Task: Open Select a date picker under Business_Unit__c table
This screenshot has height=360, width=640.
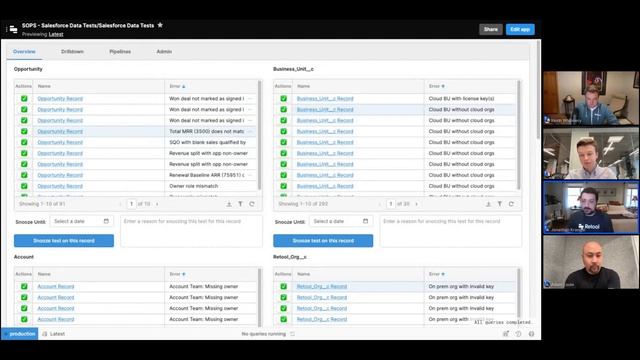Action: [340, 221]
